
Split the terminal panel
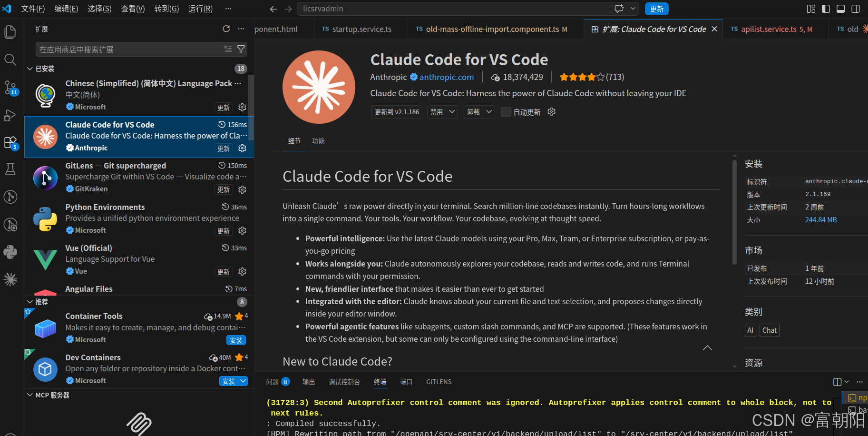pos(838,382)
